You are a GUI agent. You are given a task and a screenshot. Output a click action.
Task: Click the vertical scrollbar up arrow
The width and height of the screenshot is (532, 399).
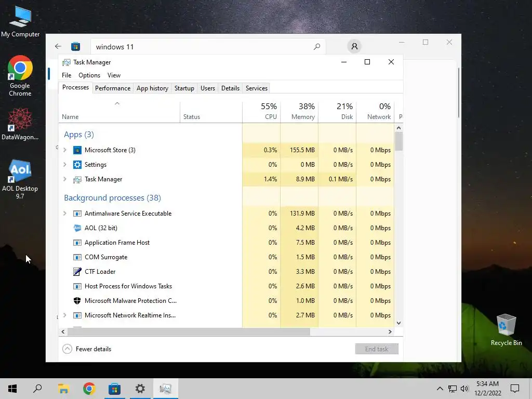(x=398, y=128)
